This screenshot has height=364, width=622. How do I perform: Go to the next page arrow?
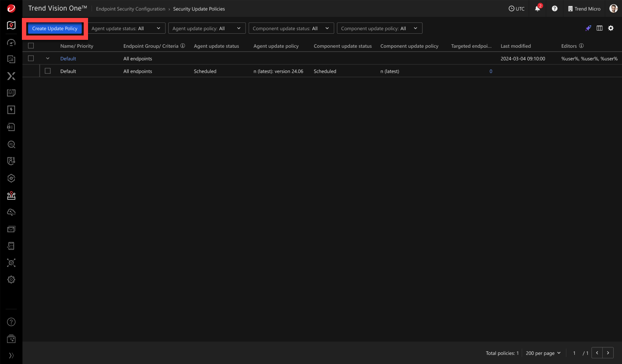point(608,353)
